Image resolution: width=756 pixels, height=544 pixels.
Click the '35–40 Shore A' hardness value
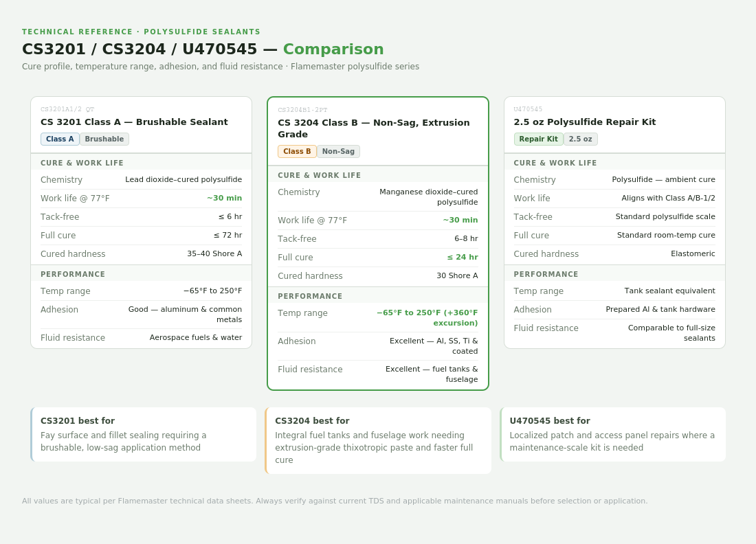214,253
